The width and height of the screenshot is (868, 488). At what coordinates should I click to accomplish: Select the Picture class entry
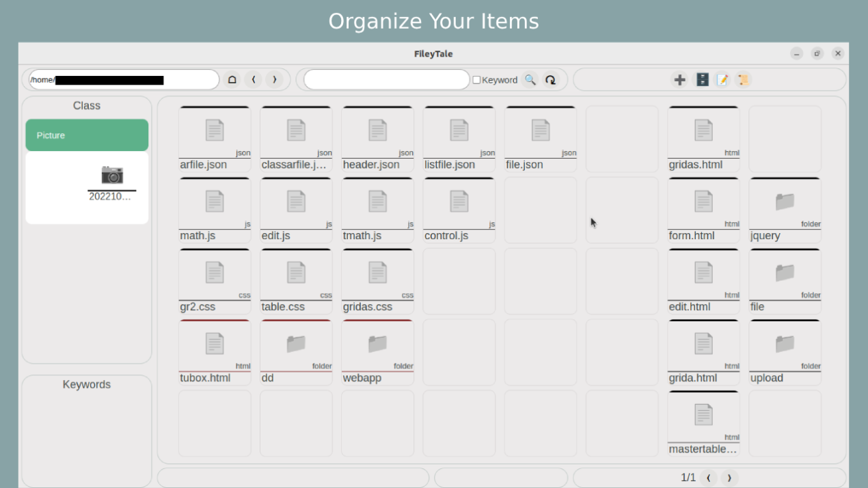tap(87, 135)
